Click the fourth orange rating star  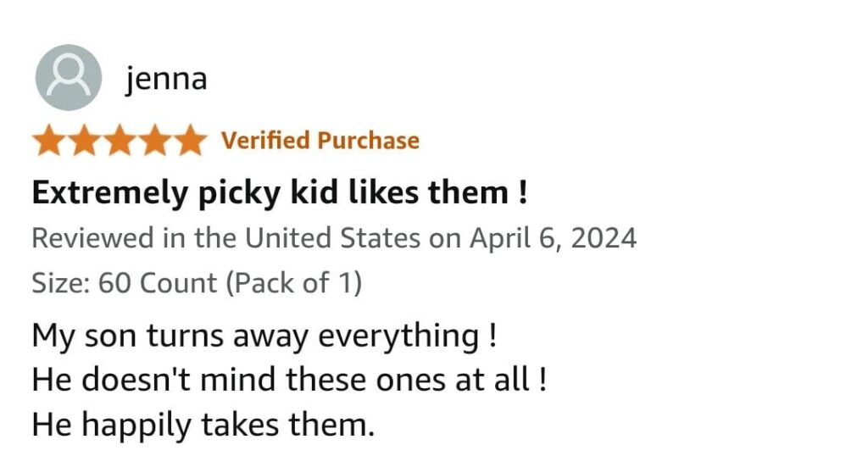click(x=153, y=141)
